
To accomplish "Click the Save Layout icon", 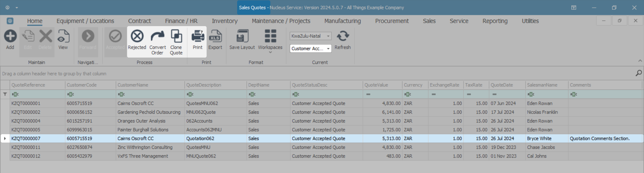I will coord(242,36).
